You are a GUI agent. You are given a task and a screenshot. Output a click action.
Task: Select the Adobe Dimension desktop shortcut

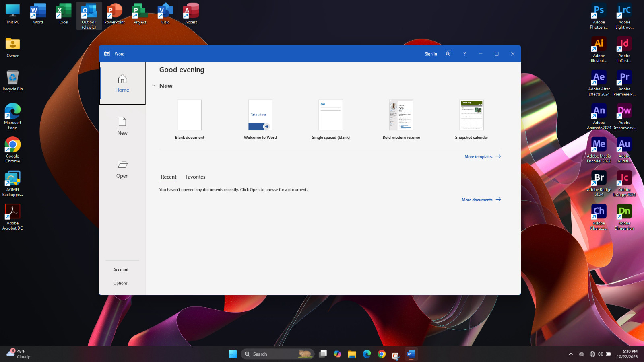(624, 217)
